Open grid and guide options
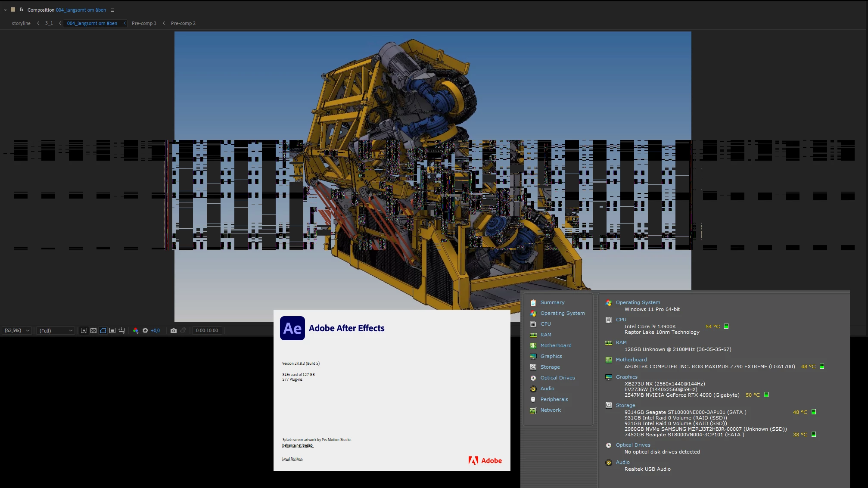 click(x=122, y=330)
